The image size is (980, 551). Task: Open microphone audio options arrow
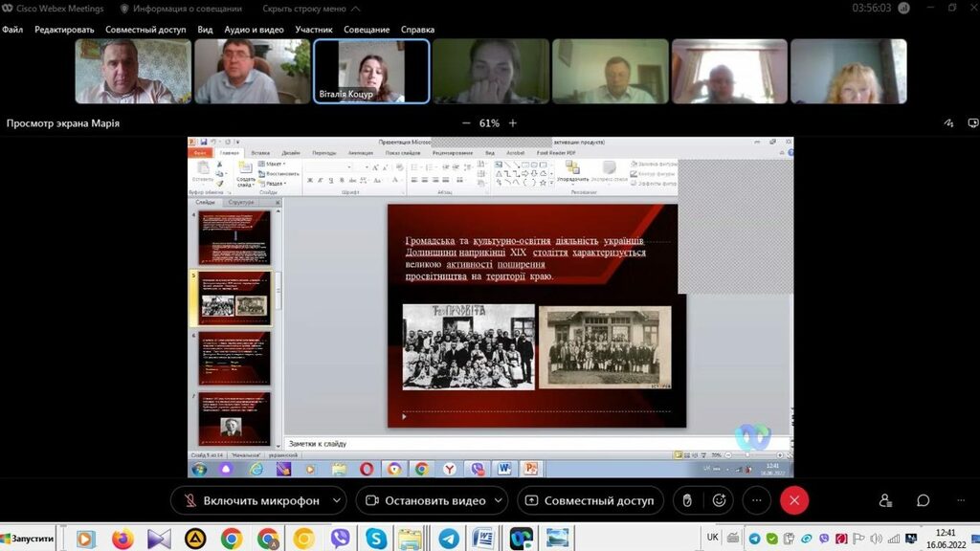click(336, 500)
